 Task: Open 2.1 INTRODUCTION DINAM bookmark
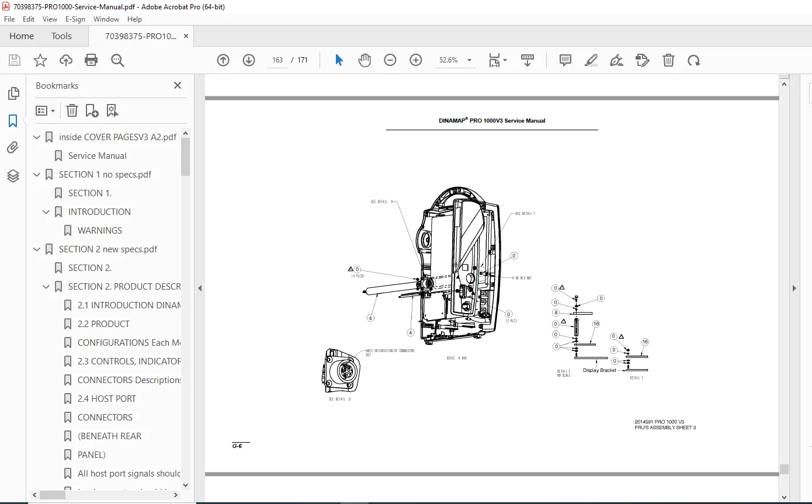coord(129,305)
